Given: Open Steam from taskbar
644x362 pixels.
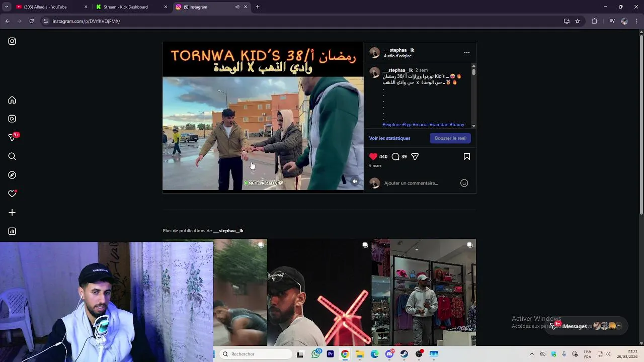Looking at the screenshot, I should tap(404, 354).
